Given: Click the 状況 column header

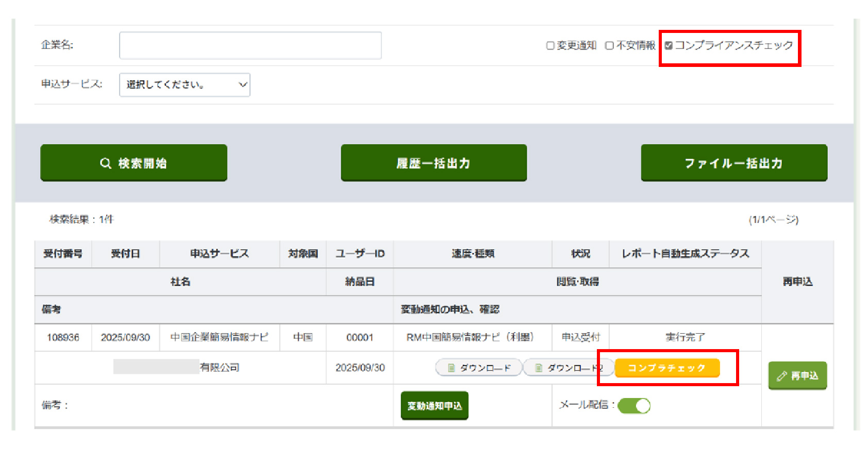Looking at the screenshot, I should (580, 253).
